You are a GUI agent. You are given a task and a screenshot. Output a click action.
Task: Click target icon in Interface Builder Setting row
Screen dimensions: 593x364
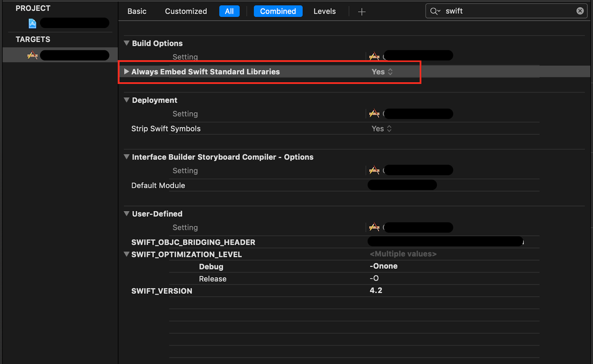374,170
